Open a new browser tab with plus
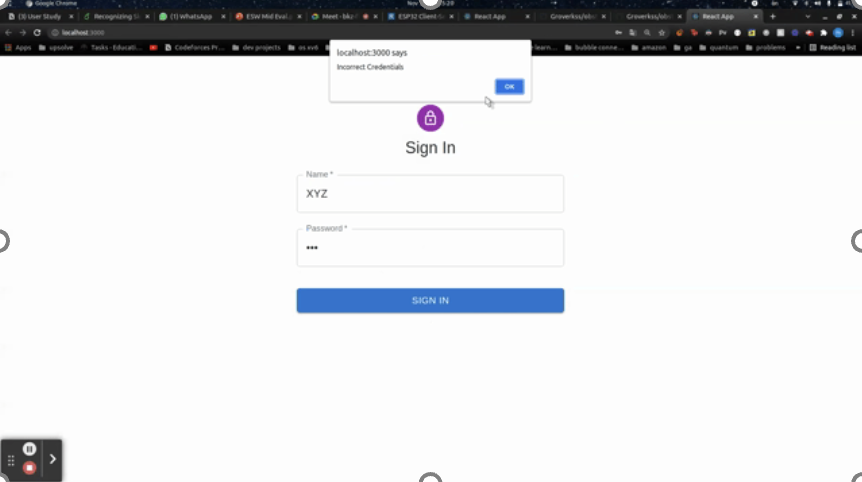The height and width of the screenshot is (482, 862). [772, 16]
